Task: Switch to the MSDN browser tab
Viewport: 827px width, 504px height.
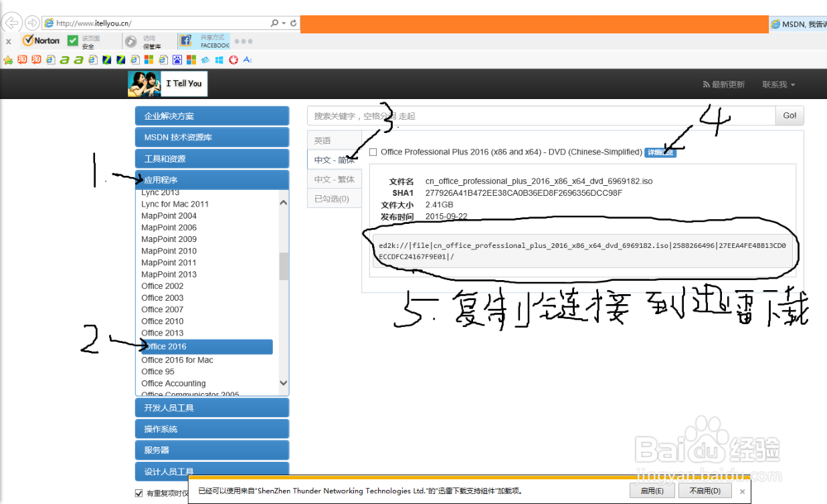Action: pyautogui.click(x=798, y=24)
